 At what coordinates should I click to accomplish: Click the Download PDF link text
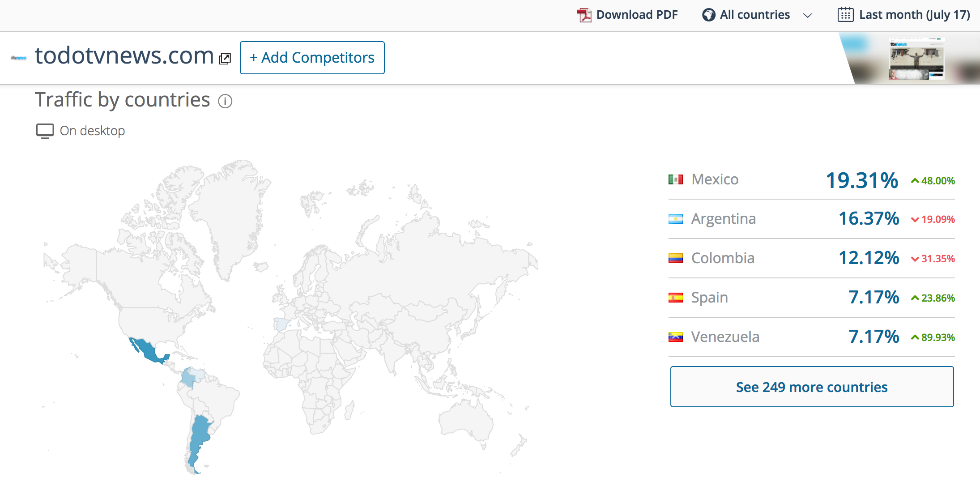coord(637,15)
